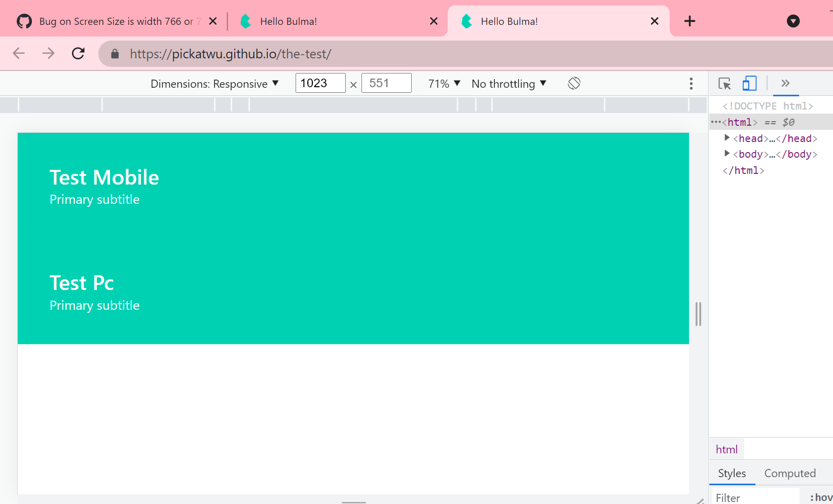The width and height of the screenshot is (833, 504).
Task: Toggle the device toolbar icon
Action: (749, 83)
